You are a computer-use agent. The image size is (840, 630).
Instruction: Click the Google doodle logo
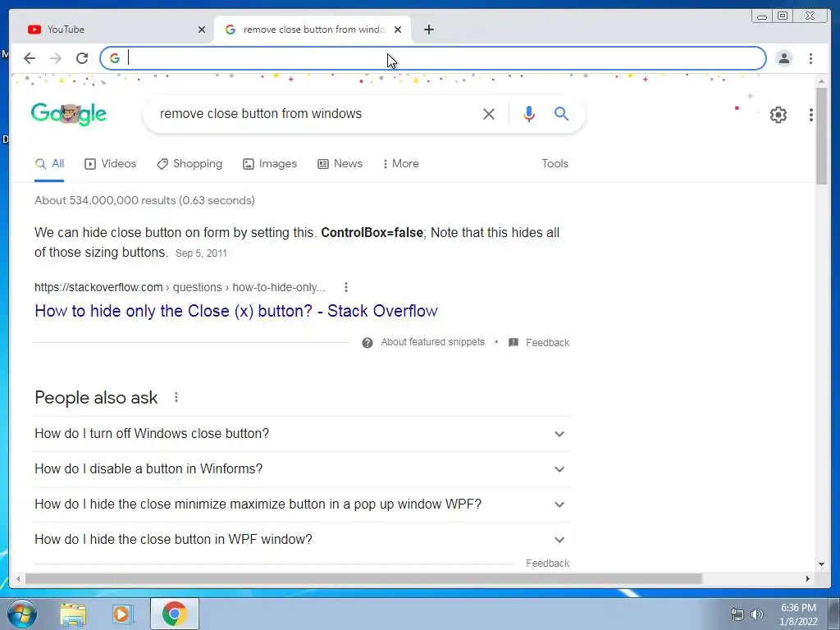click(69, 113)
